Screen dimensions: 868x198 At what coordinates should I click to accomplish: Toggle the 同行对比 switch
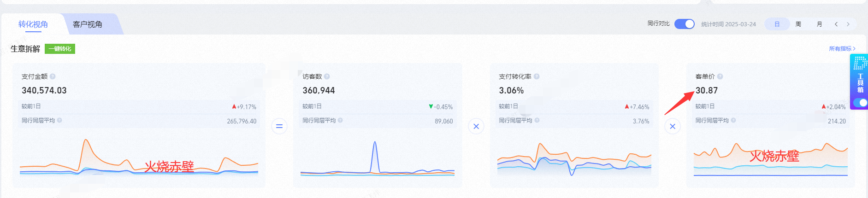coord(685,24)
